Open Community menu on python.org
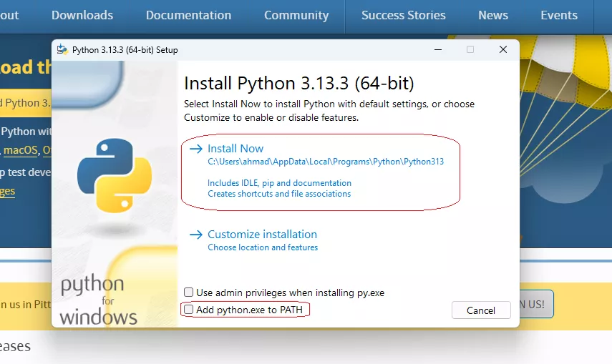This screenshot has width=612, height=364. [x=296, y=15]
